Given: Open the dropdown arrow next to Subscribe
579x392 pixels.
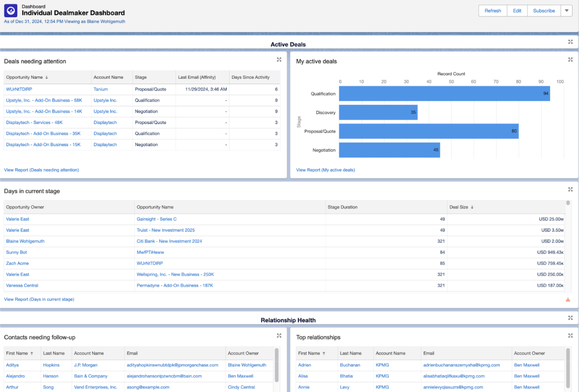Looking at the screenshot, I should coord(566,10).
